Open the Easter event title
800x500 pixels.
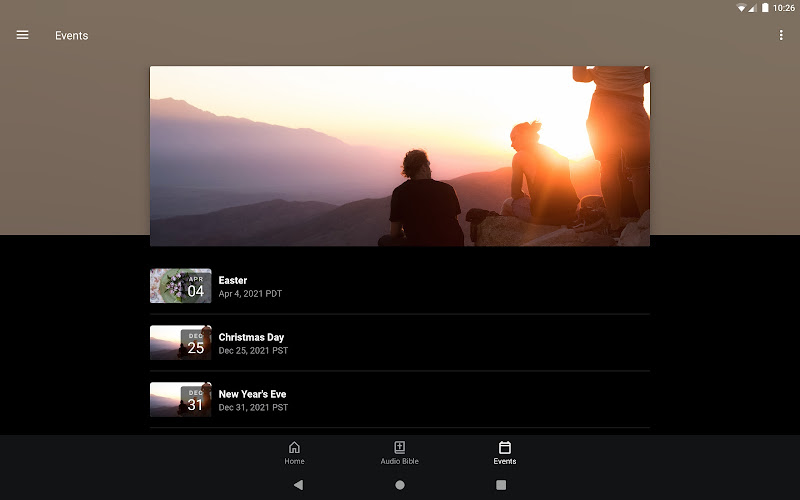point(233,281)
